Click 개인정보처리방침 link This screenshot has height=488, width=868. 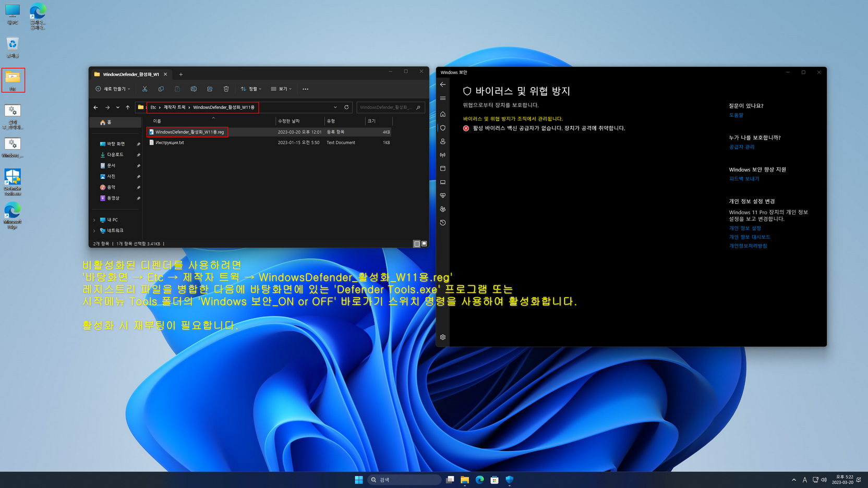[x=748, y=246]
